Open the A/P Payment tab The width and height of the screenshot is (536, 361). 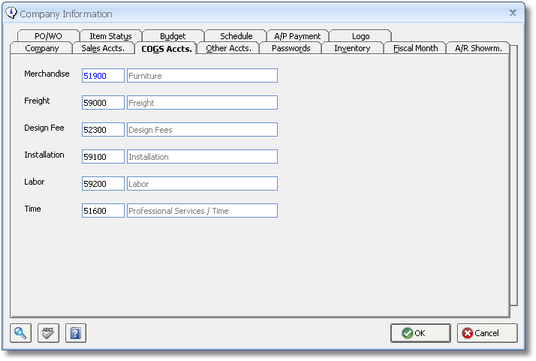tap(297, 36)
